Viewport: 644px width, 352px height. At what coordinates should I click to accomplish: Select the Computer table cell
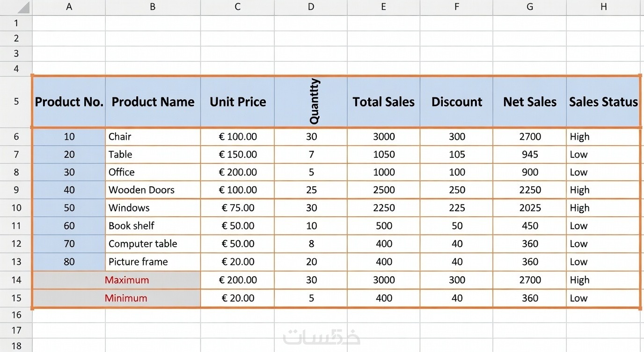(x=153, y=244)
